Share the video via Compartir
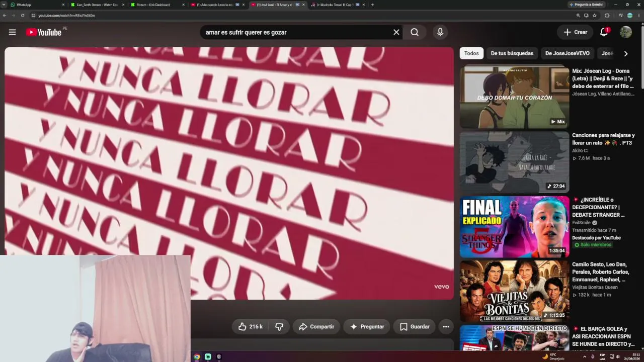 (316, 327)
